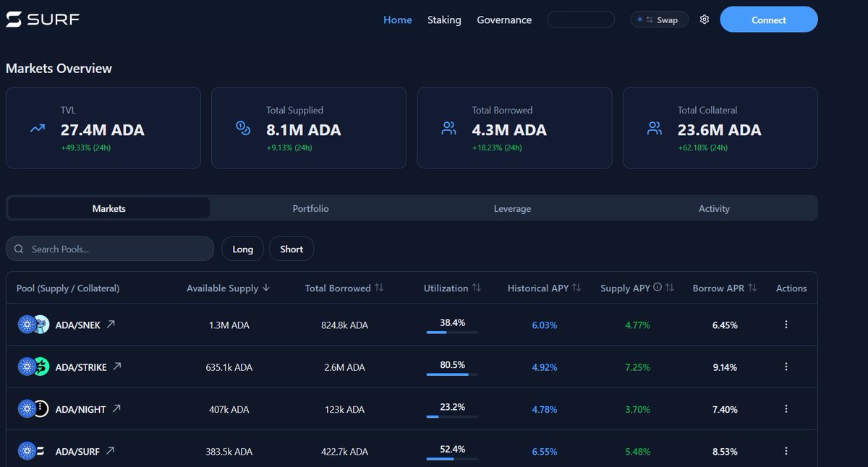Viewport: 868px width, 467px height.
Task: Sort by Total Borrowed column
Action: [379, 287]
